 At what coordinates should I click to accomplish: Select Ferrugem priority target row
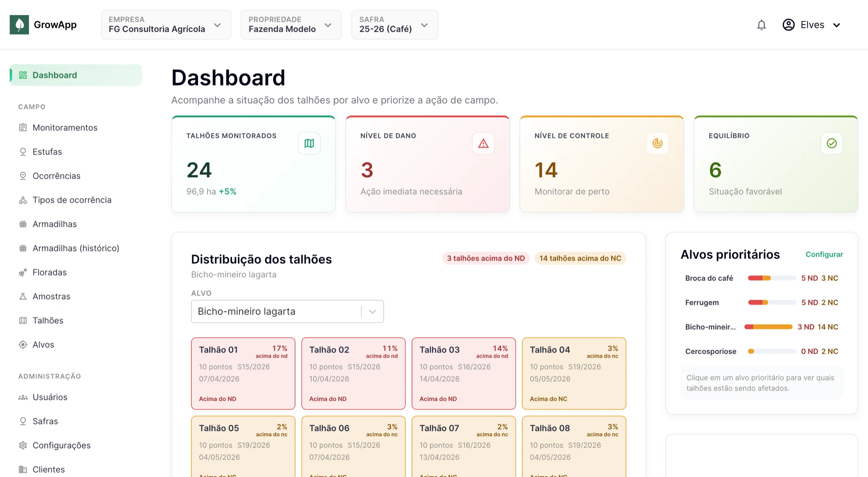coord(761,302)
